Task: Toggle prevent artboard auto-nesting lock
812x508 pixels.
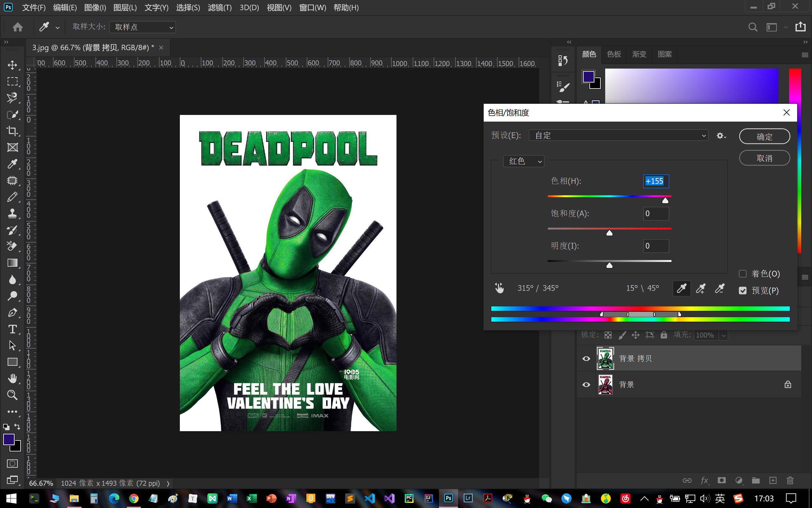Action: (x=650, y=335)
